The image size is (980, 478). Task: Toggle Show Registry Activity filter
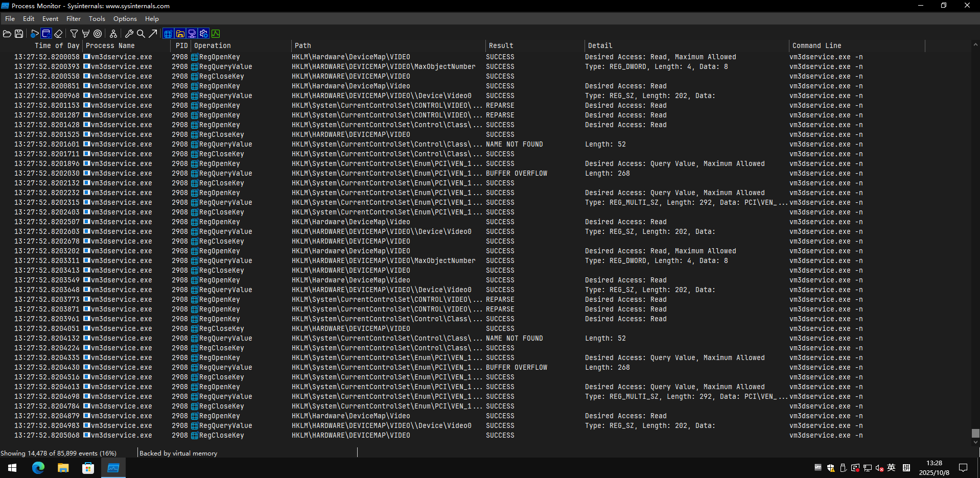[168, 34]
